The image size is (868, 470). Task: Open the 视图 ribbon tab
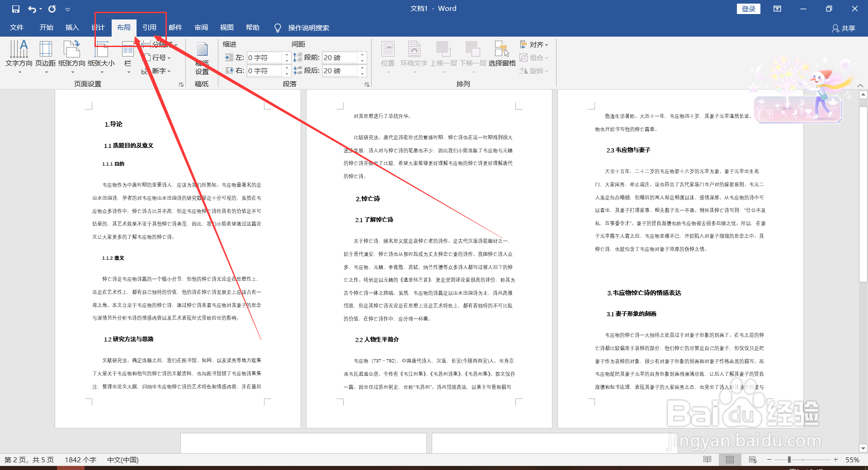226,27
